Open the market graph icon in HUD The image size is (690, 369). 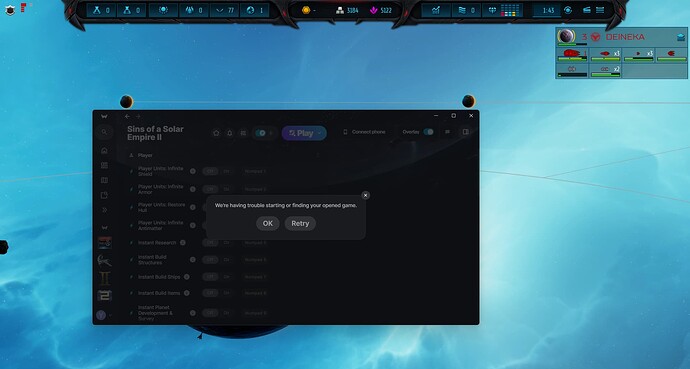(436, 10)
